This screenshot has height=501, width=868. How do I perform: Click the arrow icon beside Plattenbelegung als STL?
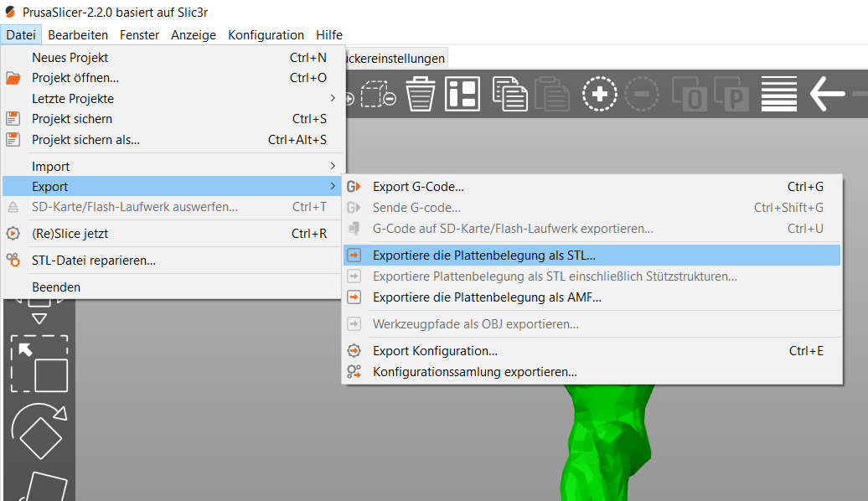[x=354, y=256]
